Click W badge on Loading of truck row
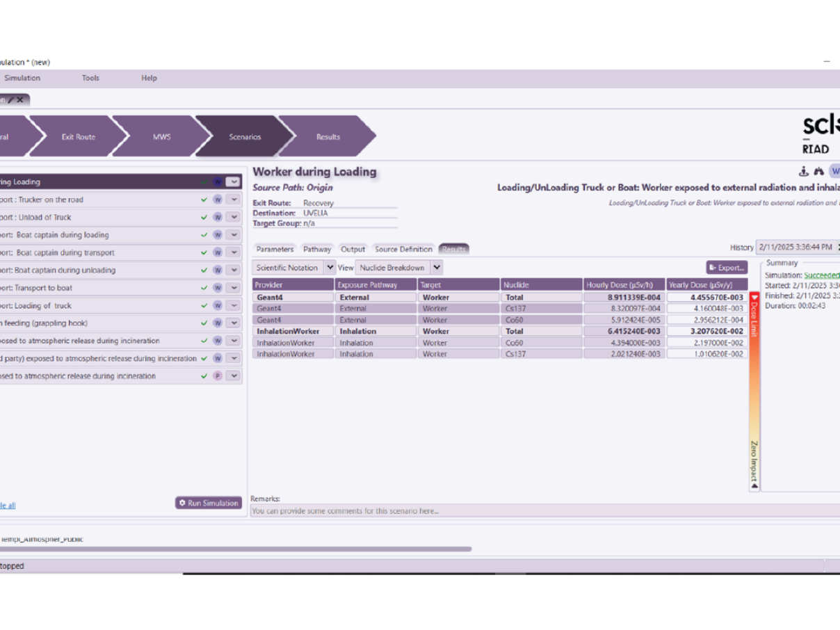 pyautogui.click(x=218, y=305)
